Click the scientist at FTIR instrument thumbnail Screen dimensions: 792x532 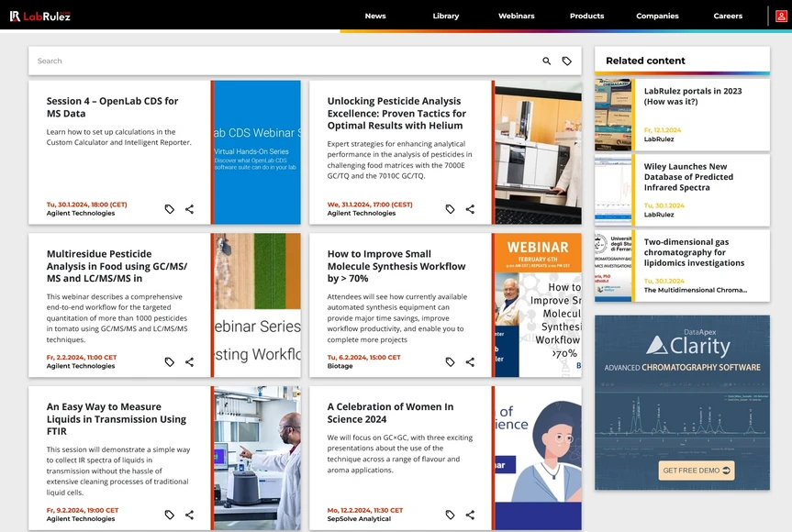tap(257, 458)
